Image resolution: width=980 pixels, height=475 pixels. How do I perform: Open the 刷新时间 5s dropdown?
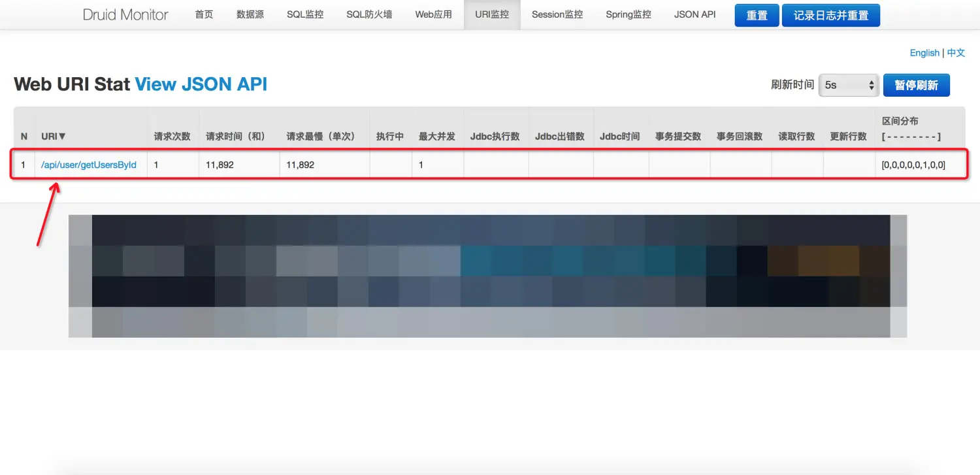click(x=849, y=85)
